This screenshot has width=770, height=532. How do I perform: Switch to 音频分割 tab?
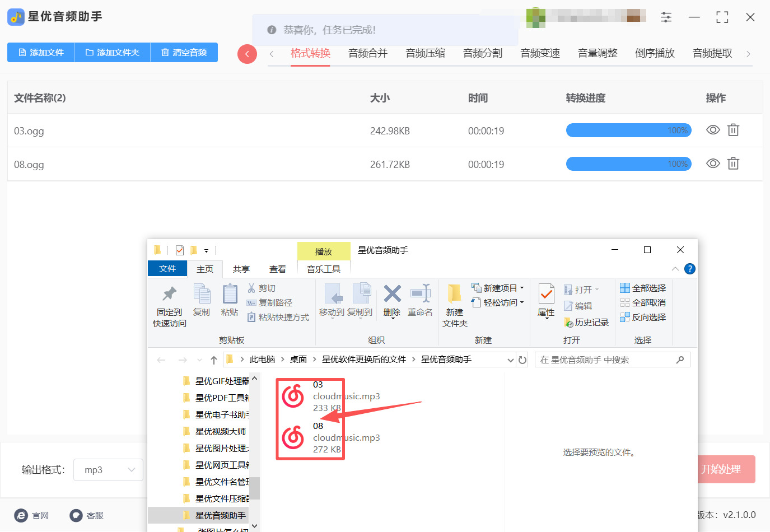click(483, 53)
